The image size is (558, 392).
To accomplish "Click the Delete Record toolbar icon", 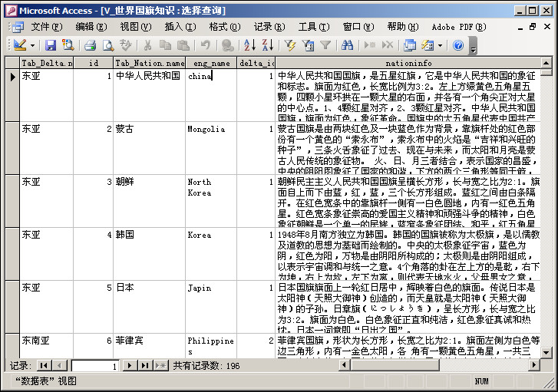I will 388,45.
